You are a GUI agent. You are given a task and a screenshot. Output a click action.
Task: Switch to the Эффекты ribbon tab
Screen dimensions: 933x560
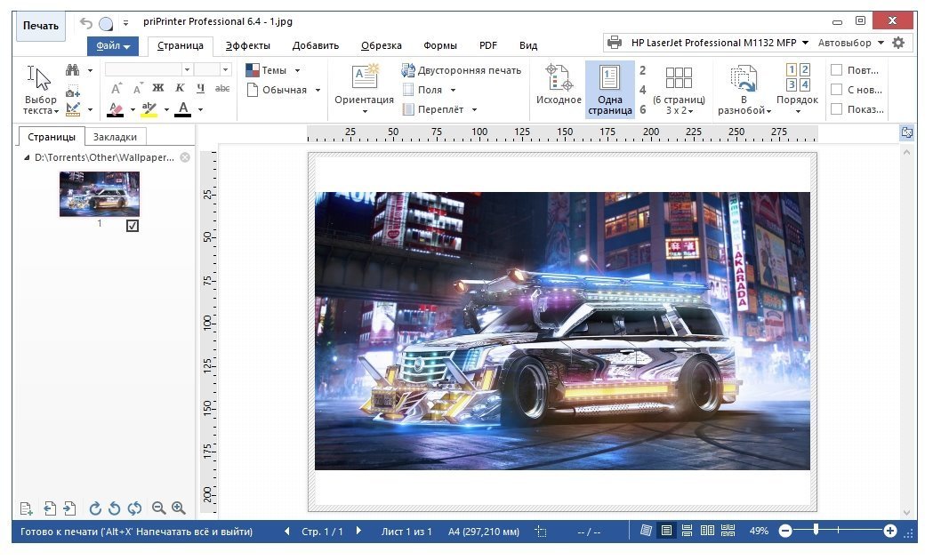pos(247,45)
